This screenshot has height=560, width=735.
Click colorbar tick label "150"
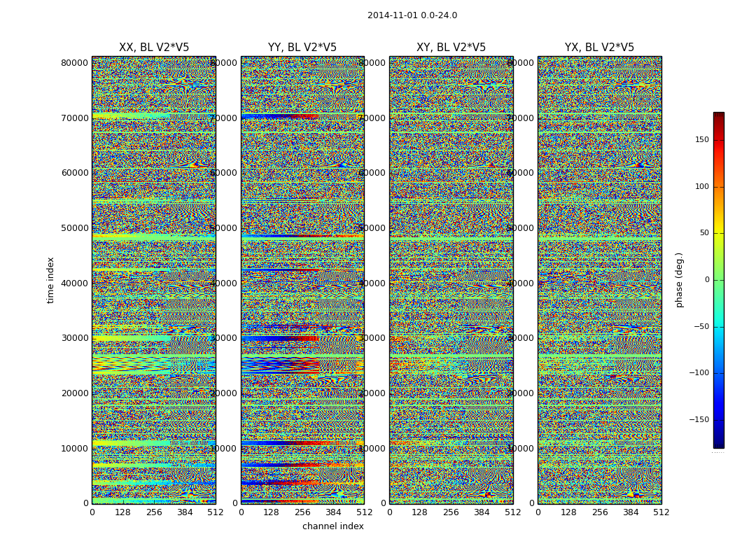click(x=702, y=139)
